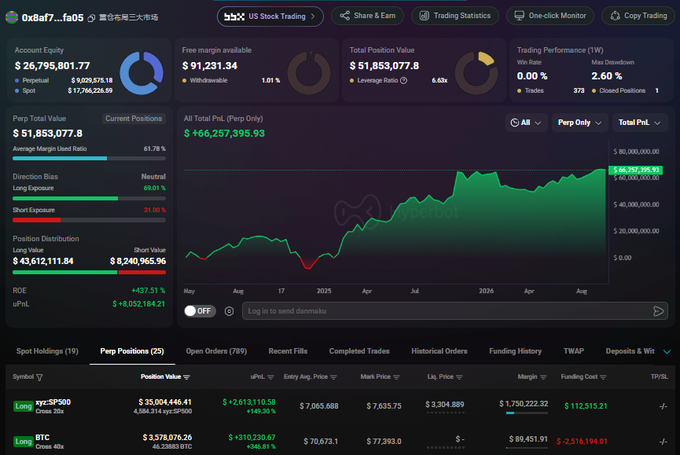Select Current Positions label button

[134, 118]
